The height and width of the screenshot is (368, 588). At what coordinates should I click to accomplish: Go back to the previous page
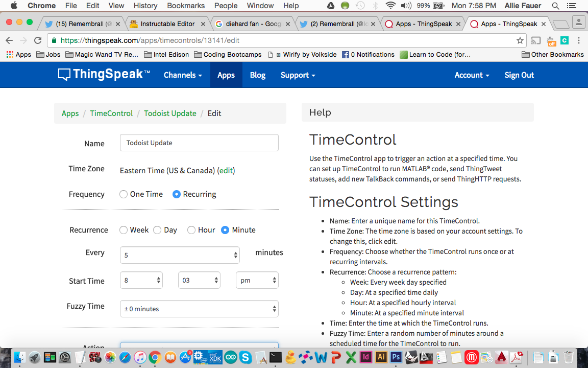pyautogui.click(x=9, y=40)
